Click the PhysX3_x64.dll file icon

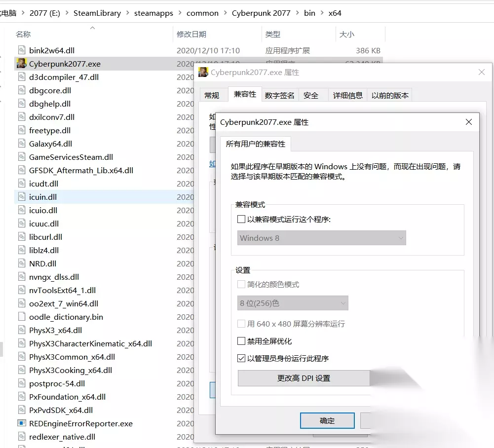(x=21, y=330)
